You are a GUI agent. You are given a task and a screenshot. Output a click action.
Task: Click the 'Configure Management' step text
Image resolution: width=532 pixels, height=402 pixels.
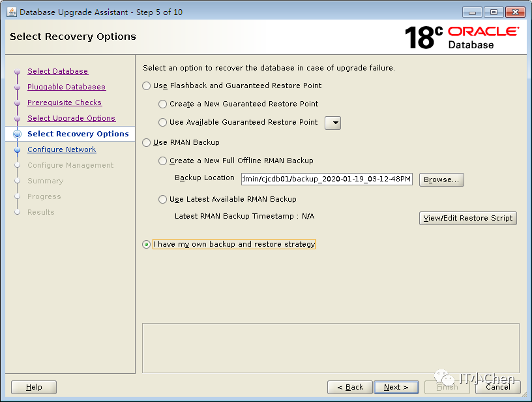click(x=70, y=165)
